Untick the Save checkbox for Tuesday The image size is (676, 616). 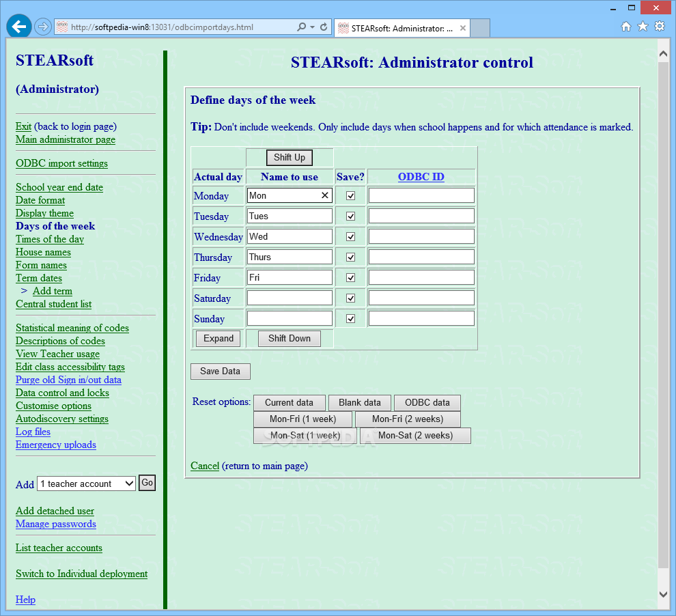[350, 216]
